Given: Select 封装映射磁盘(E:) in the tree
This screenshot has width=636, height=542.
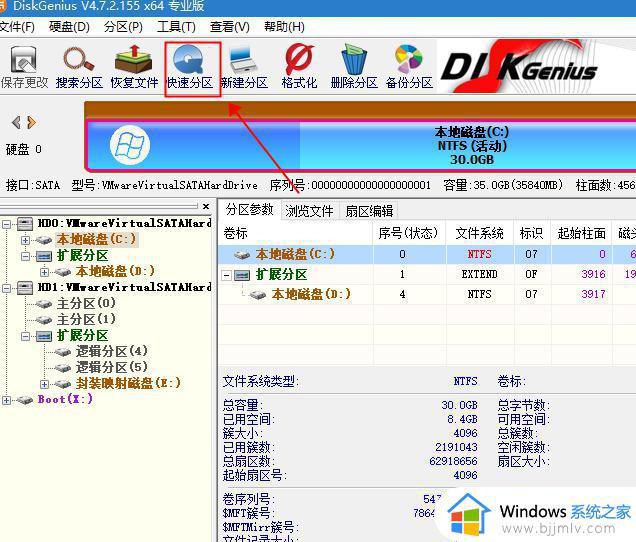Looking at the screenshot, I should 128,383.
